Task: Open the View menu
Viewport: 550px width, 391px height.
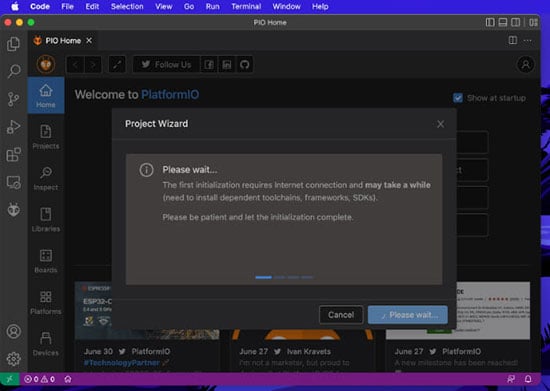Action: click(x=164, y=6)
